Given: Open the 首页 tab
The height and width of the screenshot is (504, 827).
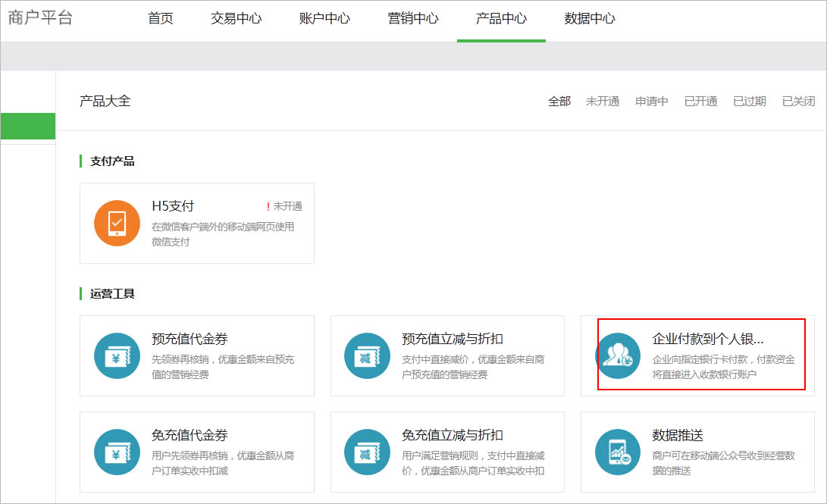Looking at the screenshot, I should coord(161,19).
